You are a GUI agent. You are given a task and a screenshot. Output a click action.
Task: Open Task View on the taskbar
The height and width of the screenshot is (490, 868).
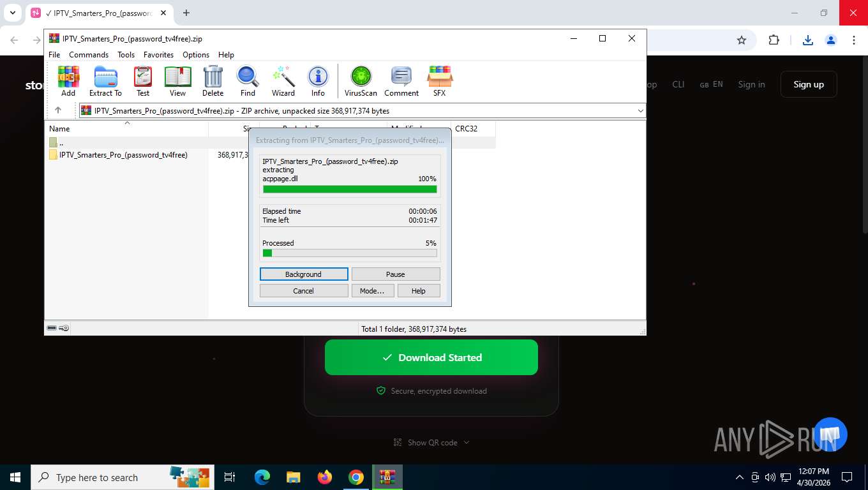pyautogui.click(x=230, y=477)
